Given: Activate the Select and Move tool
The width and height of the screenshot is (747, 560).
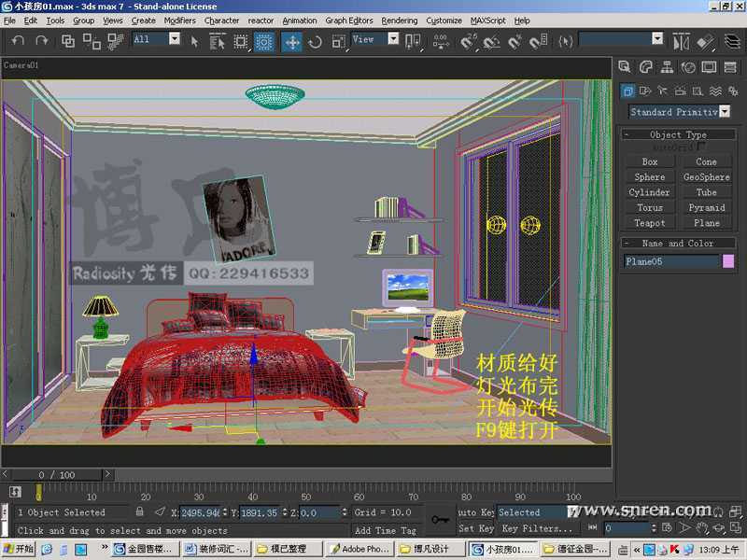Looking at the screenshot, I should 291,42.
